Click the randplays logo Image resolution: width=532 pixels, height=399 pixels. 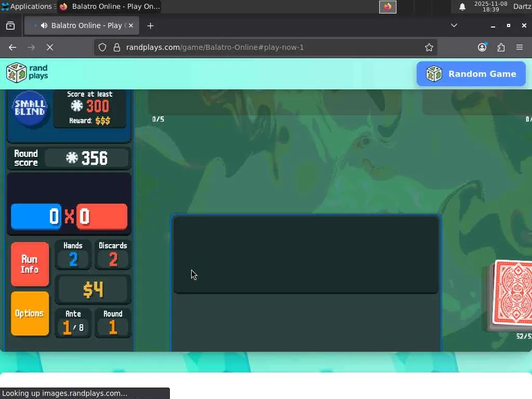pyautogui.click(x=27, y=72)
